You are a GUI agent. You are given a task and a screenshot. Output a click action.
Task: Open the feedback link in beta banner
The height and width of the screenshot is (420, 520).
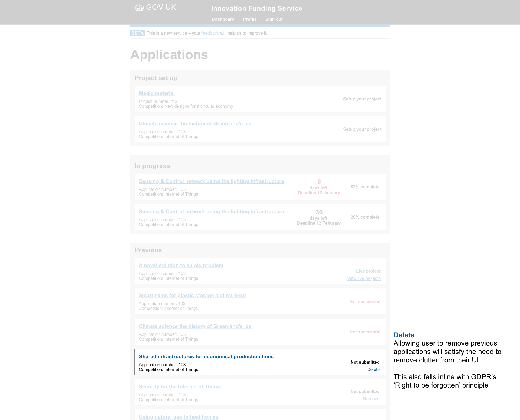click(210, 33)
